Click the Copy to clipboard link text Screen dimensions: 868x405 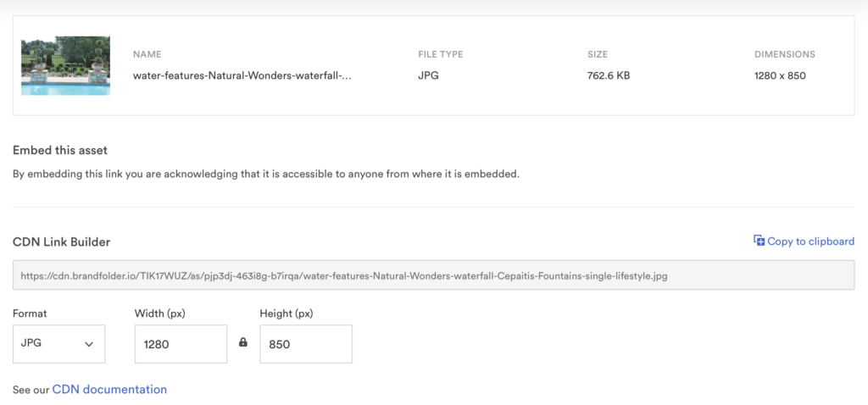(x=810, y=241)
